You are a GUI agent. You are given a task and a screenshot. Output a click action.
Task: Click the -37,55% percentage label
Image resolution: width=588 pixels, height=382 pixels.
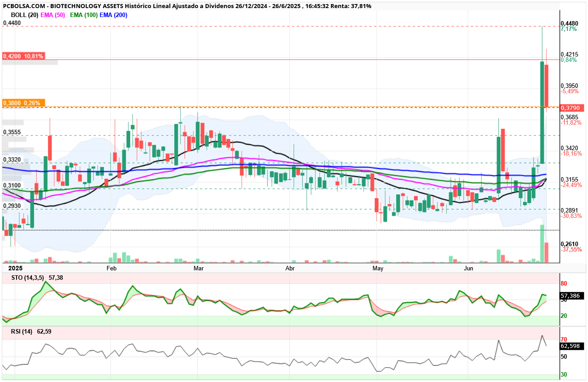point(571,249)
